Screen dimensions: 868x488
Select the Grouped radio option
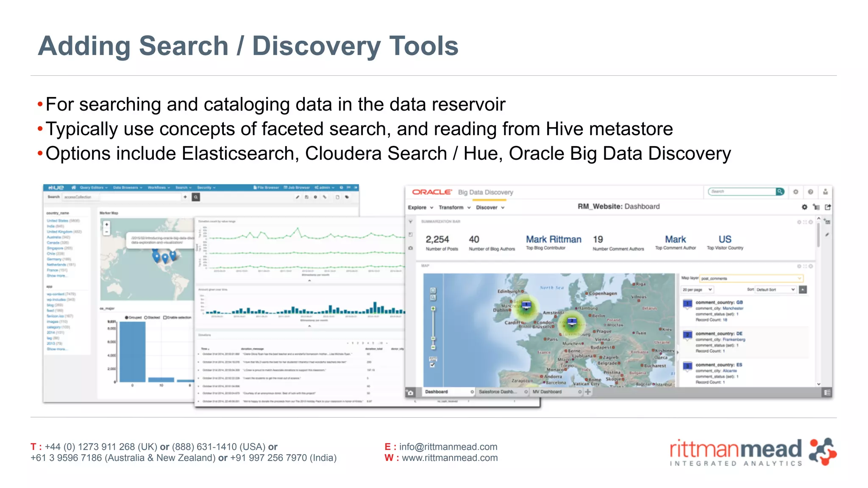tap(127, 317)
